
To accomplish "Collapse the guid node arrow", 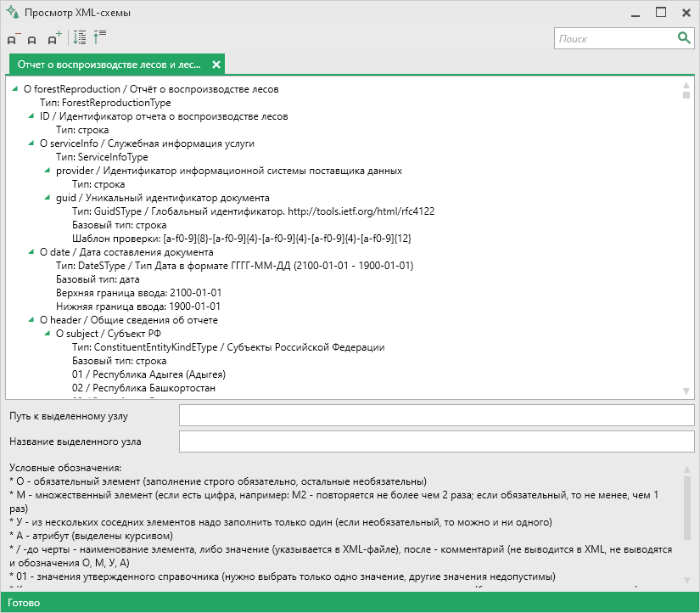I will click(x=47, y=198).
